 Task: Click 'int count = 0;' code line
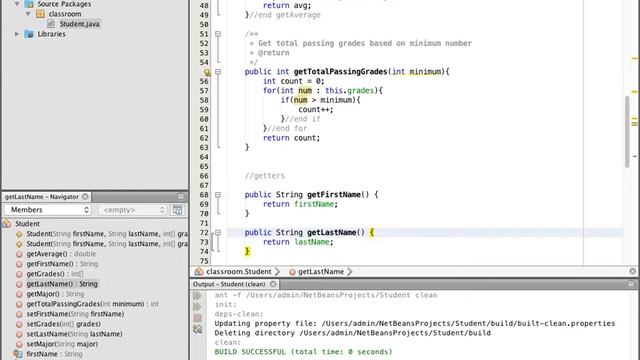tap(293, 81)
